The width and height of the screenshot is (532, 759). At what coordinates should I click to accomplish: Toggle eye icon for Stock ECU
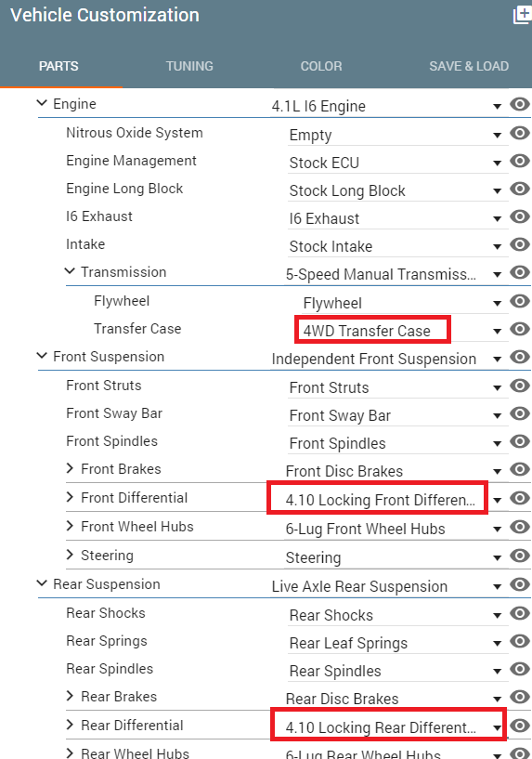pyautogui.click(x=520, y=161)
